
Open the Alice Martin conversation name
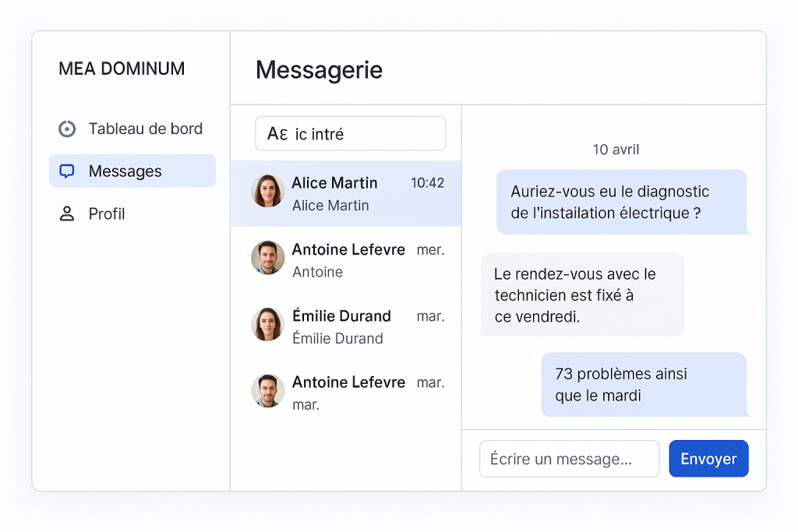334,183
